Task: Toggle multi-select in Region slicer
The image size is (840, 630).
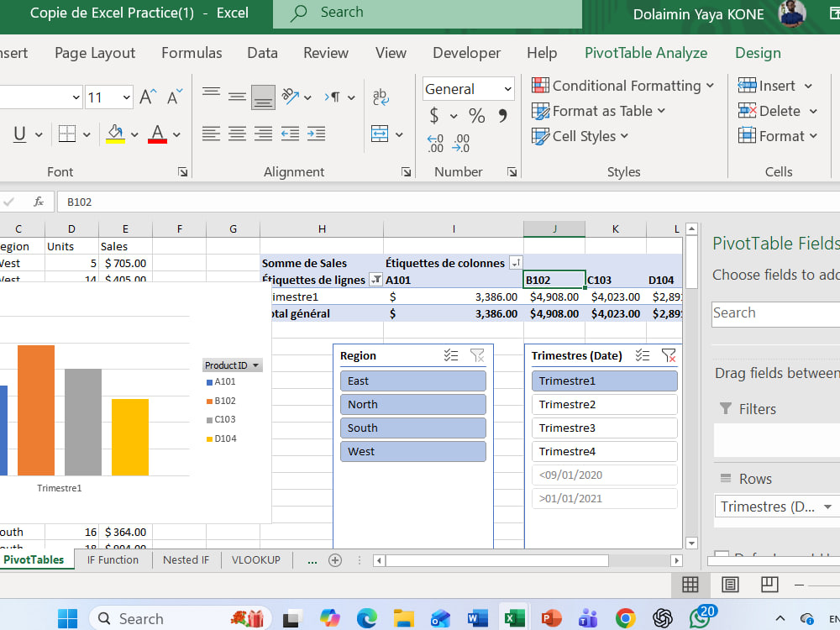Action: [450, 355]
